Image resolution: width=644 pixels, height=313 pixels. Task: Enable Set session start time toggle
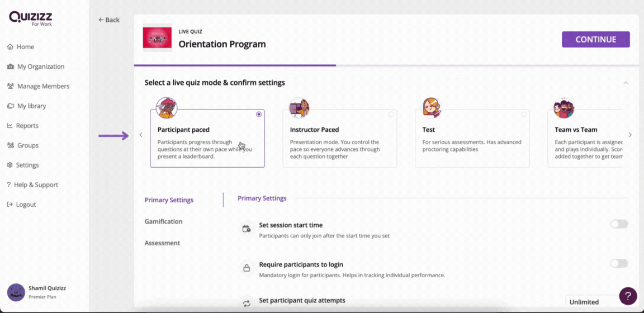619,224
